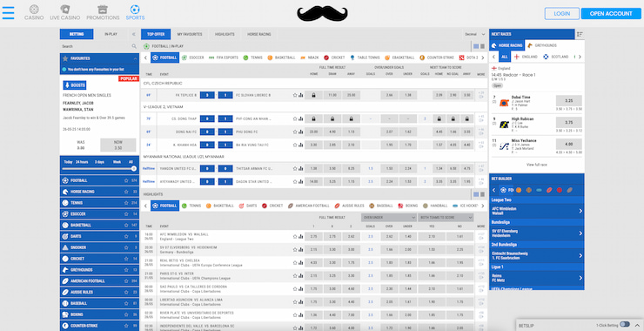The width and height of the screenshot is (644, 331).
Task: Switch to the GREYHOUNDS races tab
Action: pyautogui.click(x=542, y=45)
